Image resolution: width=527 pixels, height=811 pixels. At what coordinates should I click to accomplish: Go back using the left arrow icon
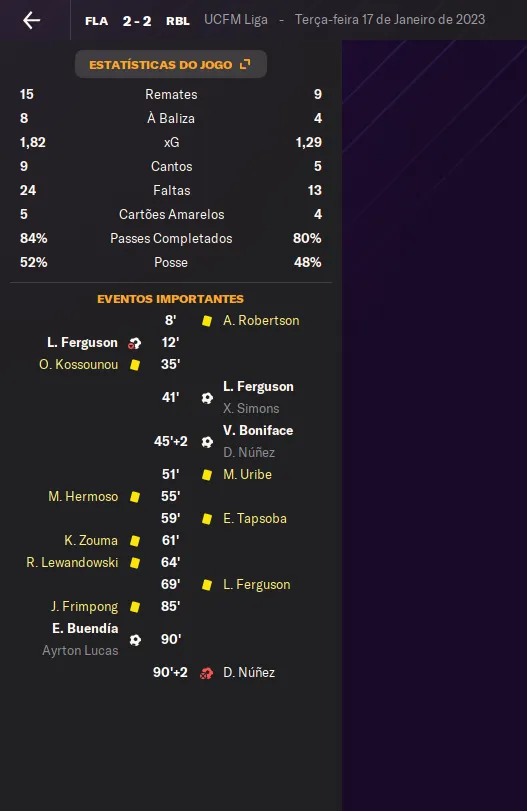coord(32,20)
